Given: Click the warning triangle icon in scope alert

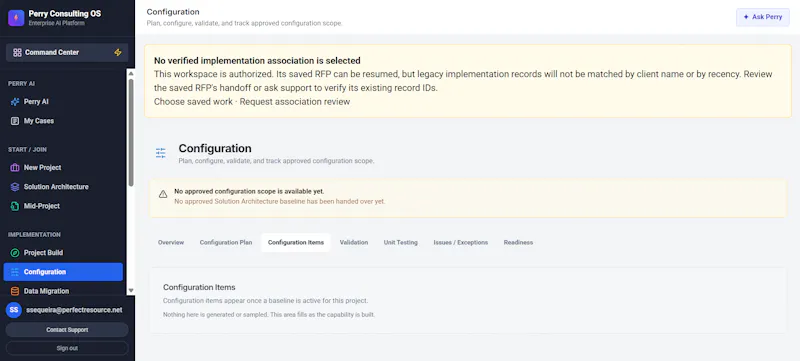Looking at the screenshot, I should [163, 194].
